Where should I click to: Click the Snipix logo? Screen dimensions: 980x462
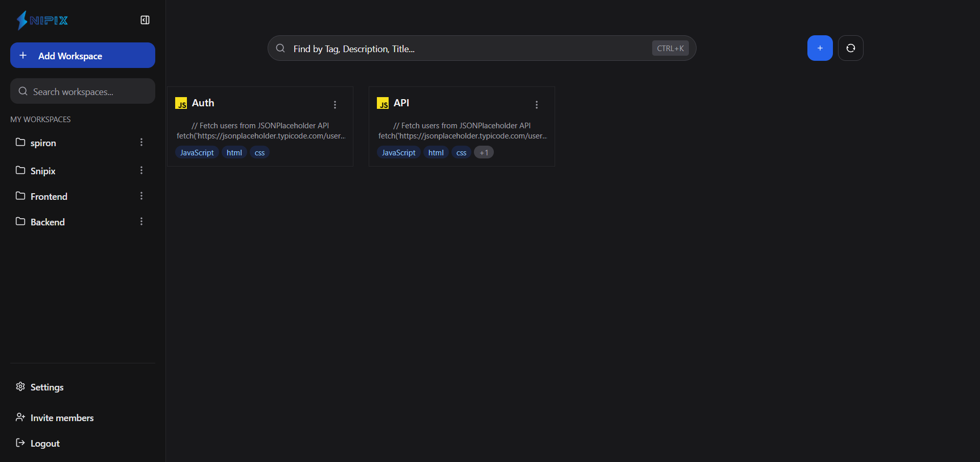(42, 20)
